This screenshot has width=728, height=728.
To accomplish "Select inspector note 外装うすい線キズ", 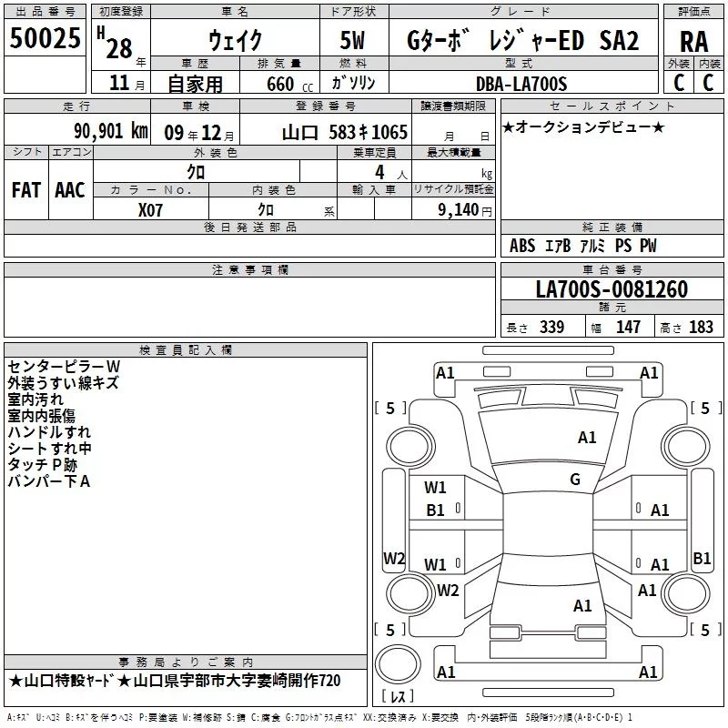I will point(63,382).
